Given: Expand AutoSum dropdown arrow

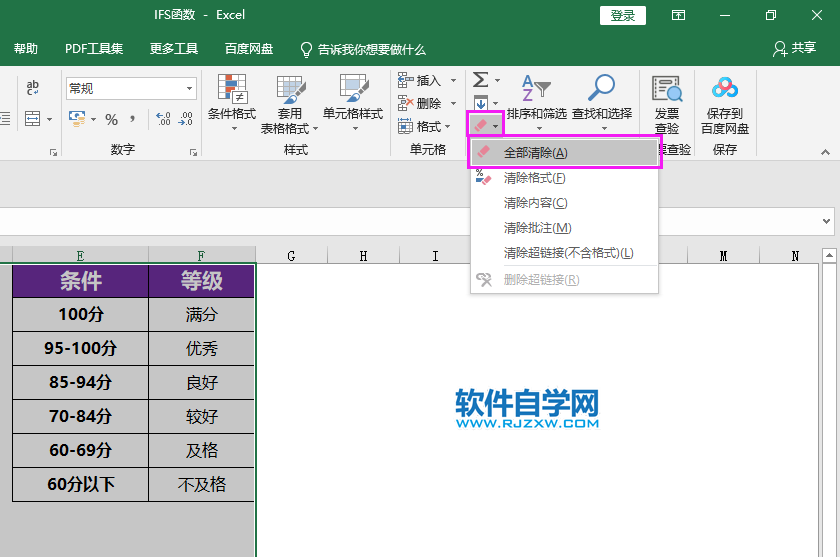Looking at the screenshot, I should coord(497,80).
